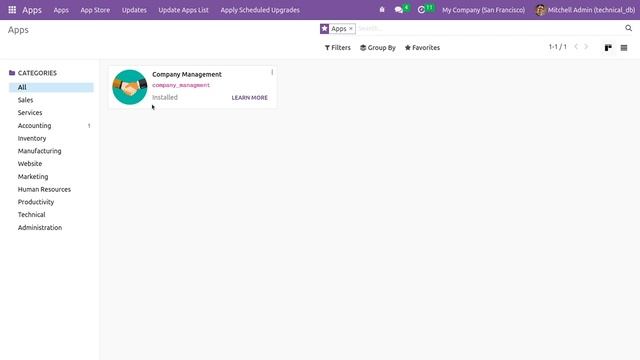Click the search magnifier icon
This screenshot has height=360, width=640.
click(628, 28)
